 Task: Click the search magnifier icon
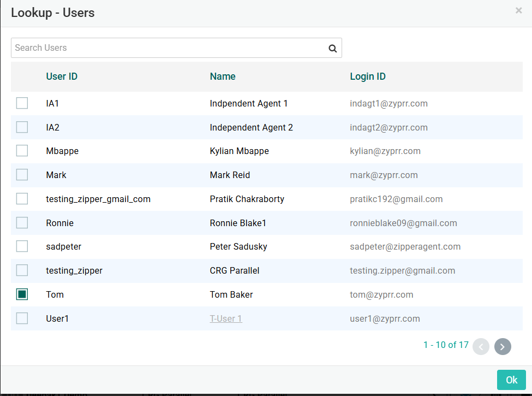click(332, 48)
